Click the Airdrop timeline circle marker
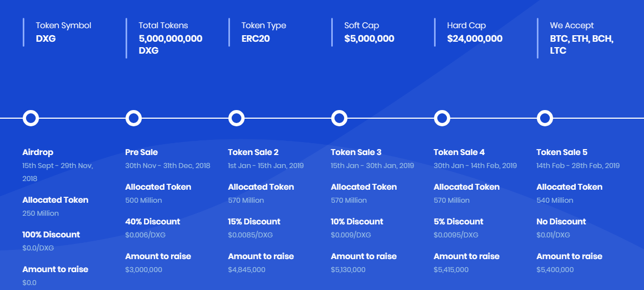This screenshot has width=644, height=290. (x=31, y=118)
